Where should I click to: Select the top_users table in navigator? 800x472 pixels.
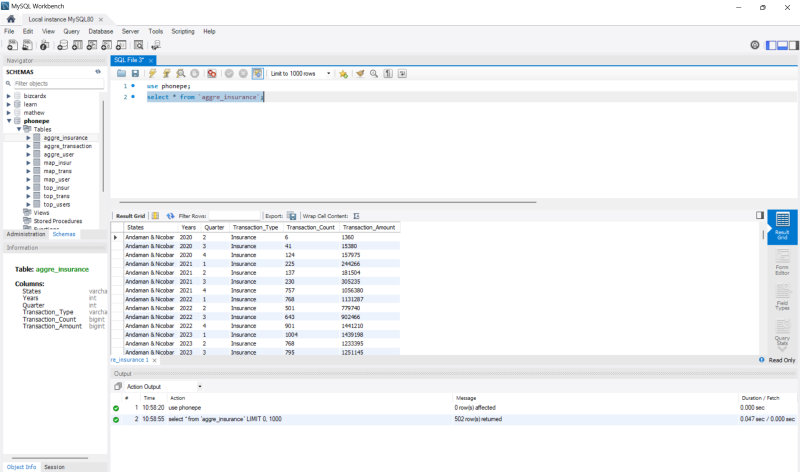coord(57,205)
